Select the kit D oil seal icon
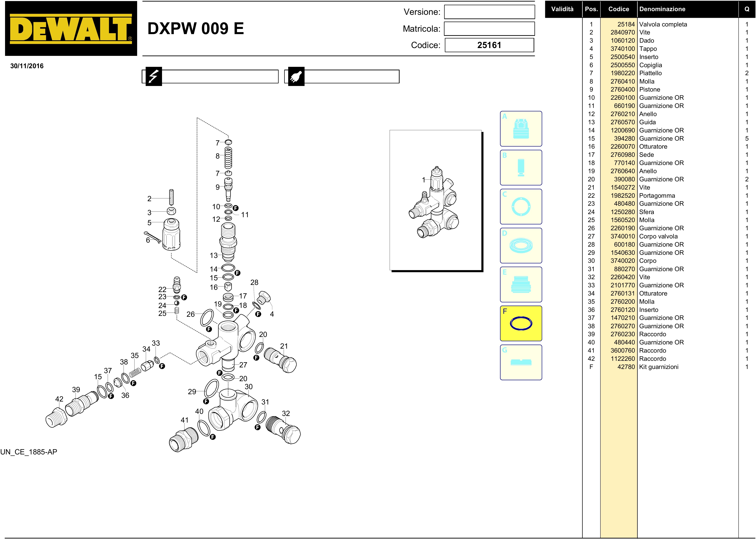Viewport: 756px width, 539px height. click(x=521, y=246)
